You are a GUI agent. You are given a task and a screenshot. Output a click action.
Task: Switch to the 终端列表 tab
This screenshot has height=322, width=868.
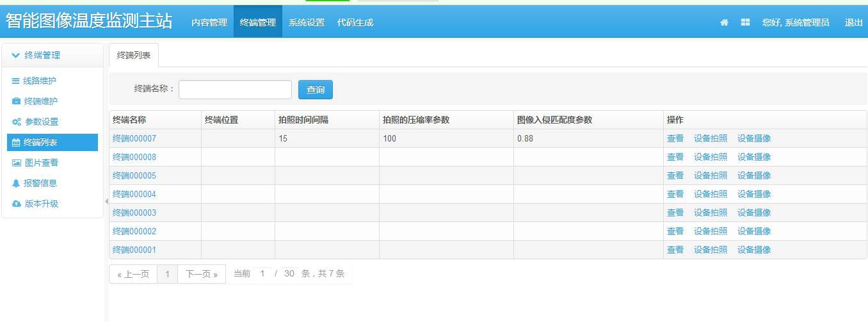click(134, 56)
